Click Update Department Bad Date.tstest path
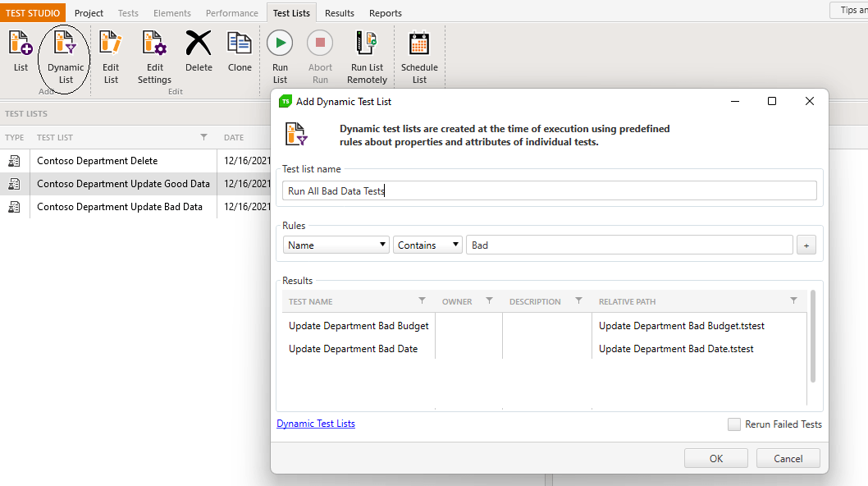Screen dimensions: 868x486 pos(676,349)
